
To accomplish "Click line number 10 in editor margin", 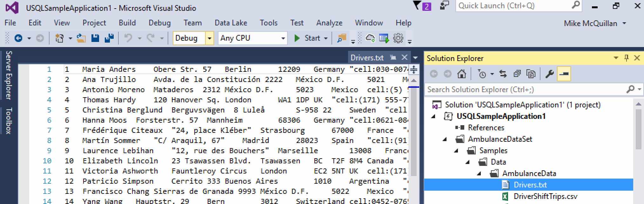I will click(47, 161).
